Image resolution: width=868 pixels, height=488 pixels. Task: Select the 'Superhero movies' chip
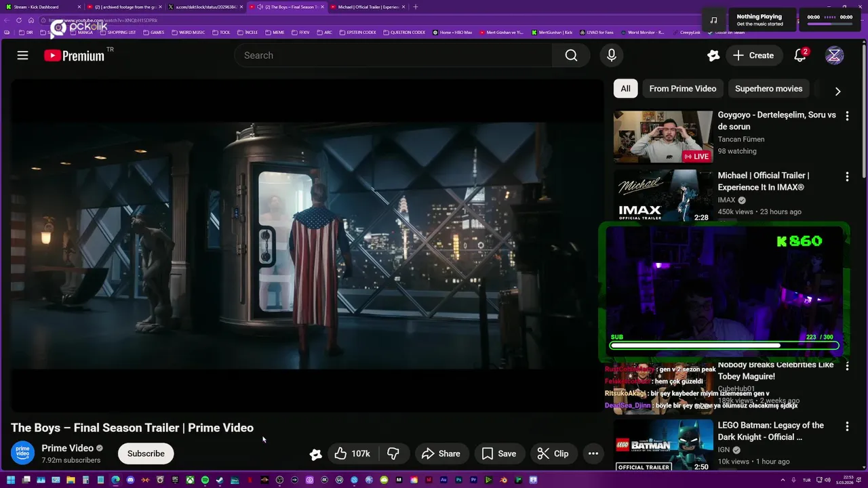pos(768,89)
